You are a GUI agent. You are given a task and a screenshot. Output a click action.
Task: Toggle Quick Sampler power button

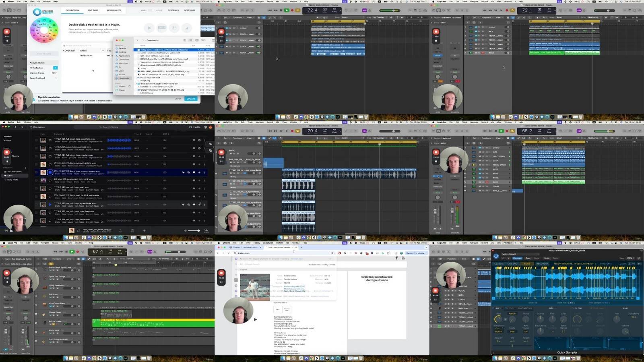click(496, 255)
